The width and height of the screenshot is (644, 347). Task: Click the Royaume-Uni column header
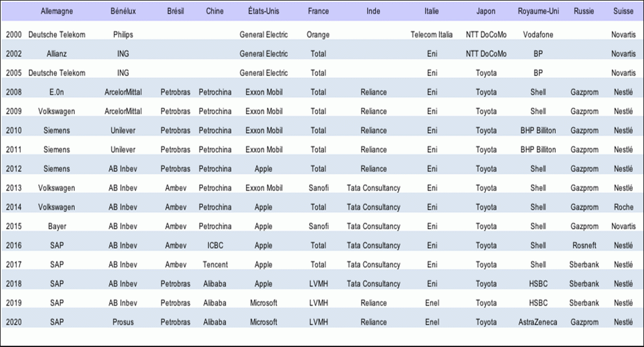538,11
